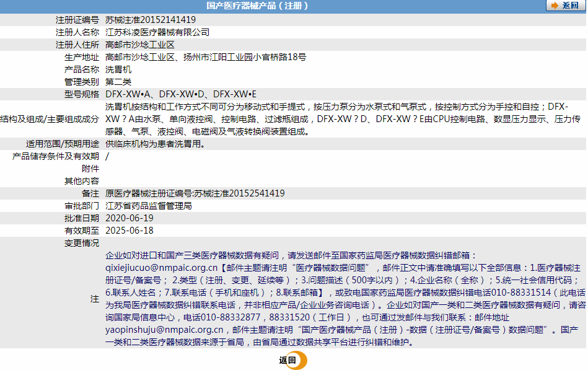
Task: Click the 返回 button at top right
Action: 564,6
